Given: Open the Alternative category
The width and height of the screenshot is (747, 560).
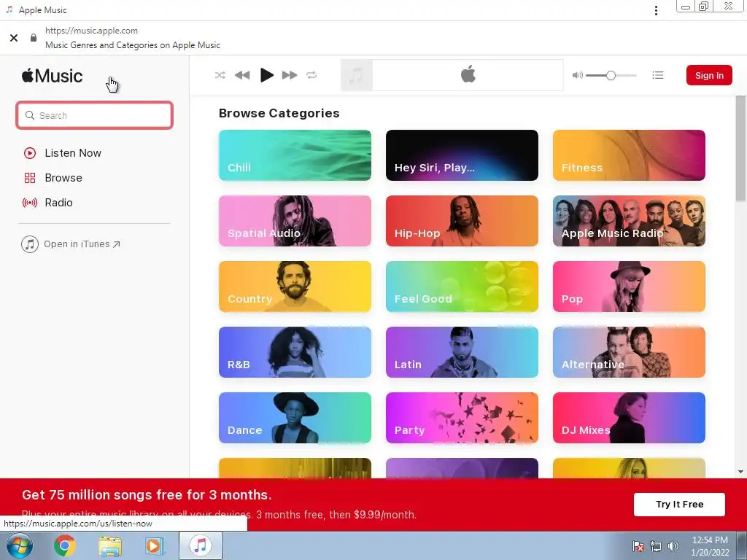Looking at the screenshot, I should (x=629, y=352).
